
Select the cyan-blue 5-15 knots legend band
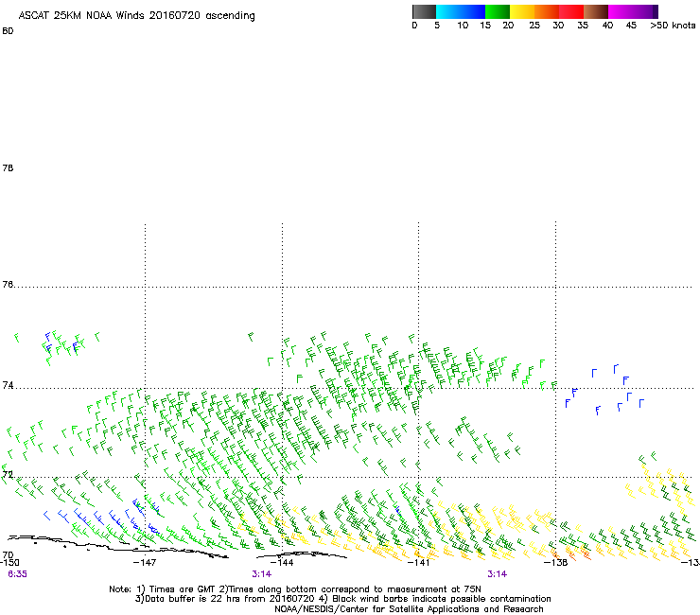coord(461,11)
